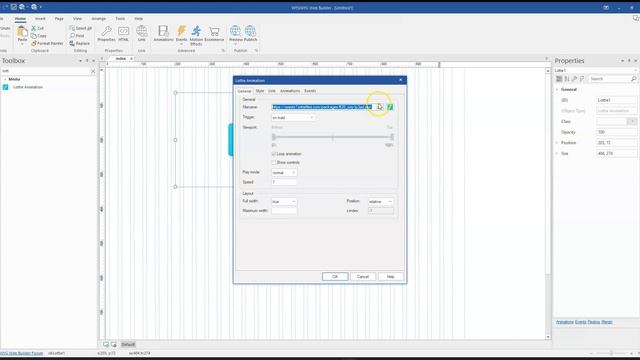Expand the Position property row
The width and height of the screenshot is (640, 360).
tap(557, 143)
